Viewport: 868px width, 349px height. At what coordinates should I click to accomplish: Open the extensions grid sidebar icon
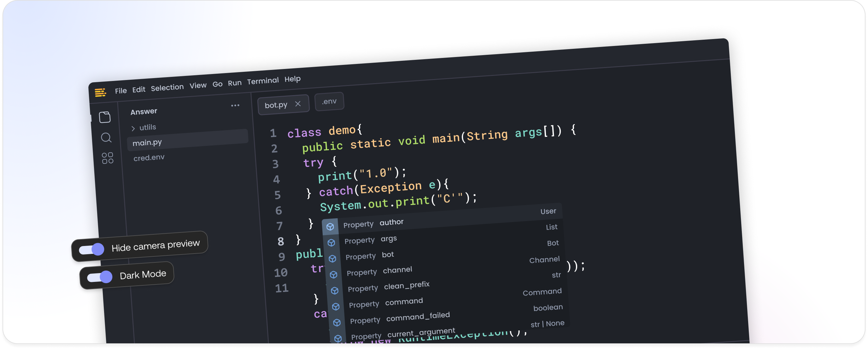108,158
